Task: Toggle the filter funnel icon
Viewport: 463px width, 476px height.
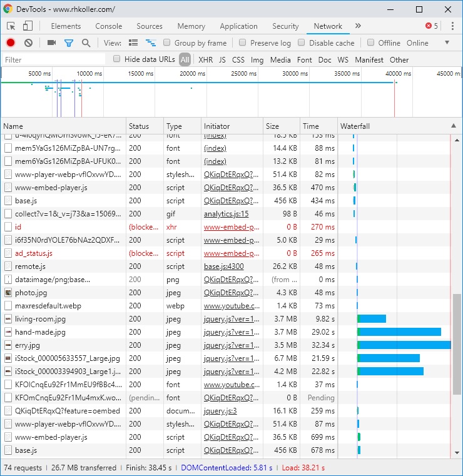Action: (69, 43)
